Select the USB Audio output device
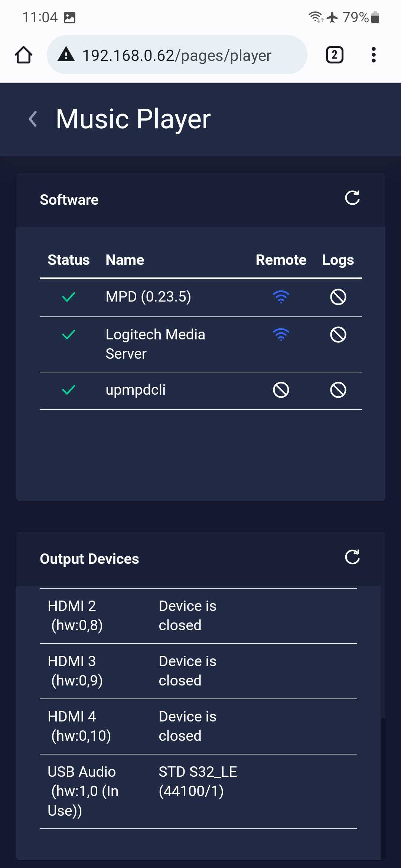Viewport: 401px width, 868px height. [x=198, y=792]
